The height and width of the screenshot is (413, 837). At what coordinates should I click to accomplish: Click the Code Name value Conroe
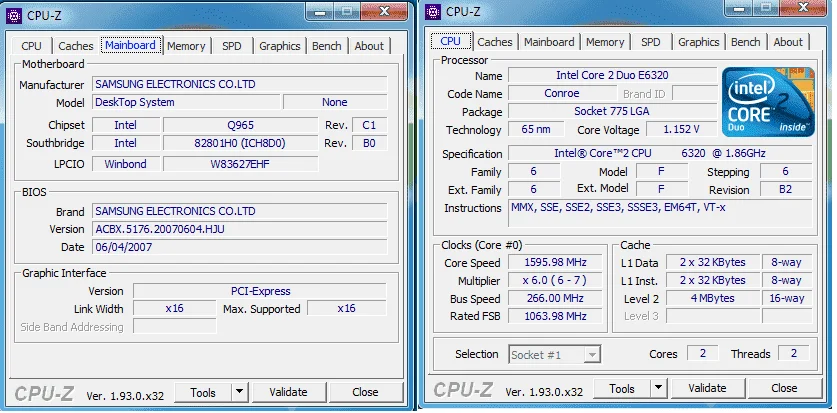(x=562, y=93)
